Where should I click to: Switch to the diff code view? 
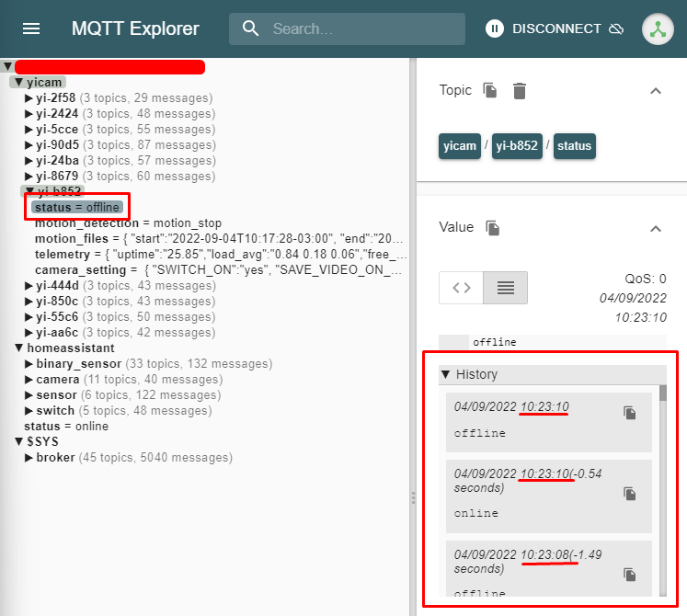tap(462, 288)
